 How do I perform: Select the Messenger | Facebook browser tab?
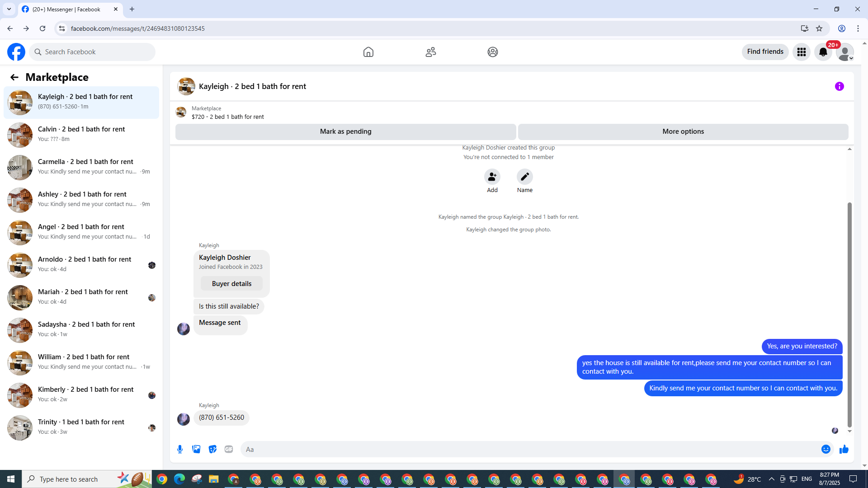[x=71, y=9]
